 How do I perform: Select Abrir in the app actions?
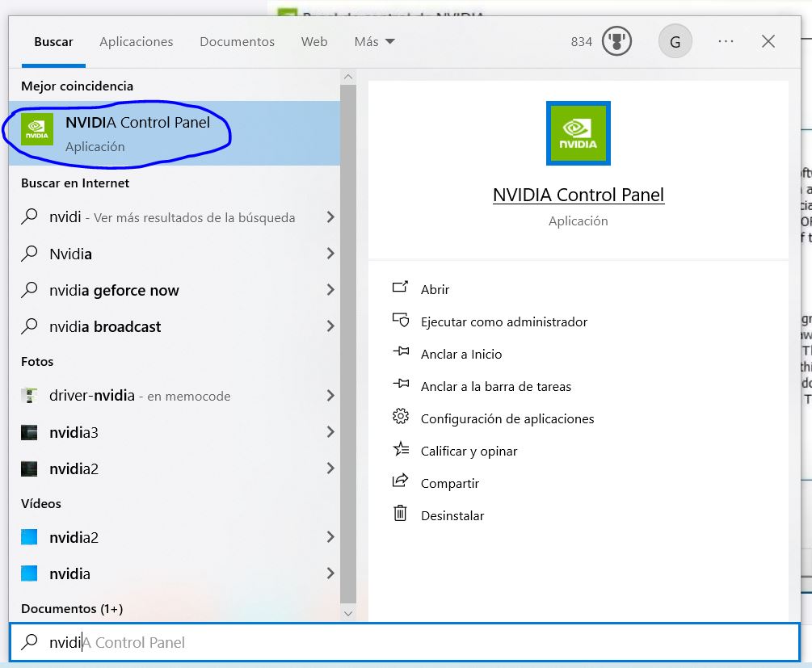(x=435, y=289)
